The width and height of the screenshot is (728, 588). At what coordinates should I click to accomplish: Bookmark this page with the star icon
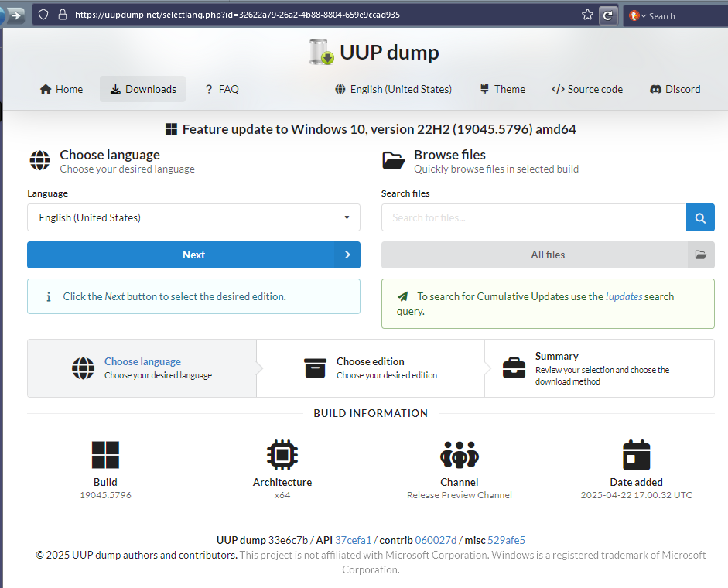587,15
